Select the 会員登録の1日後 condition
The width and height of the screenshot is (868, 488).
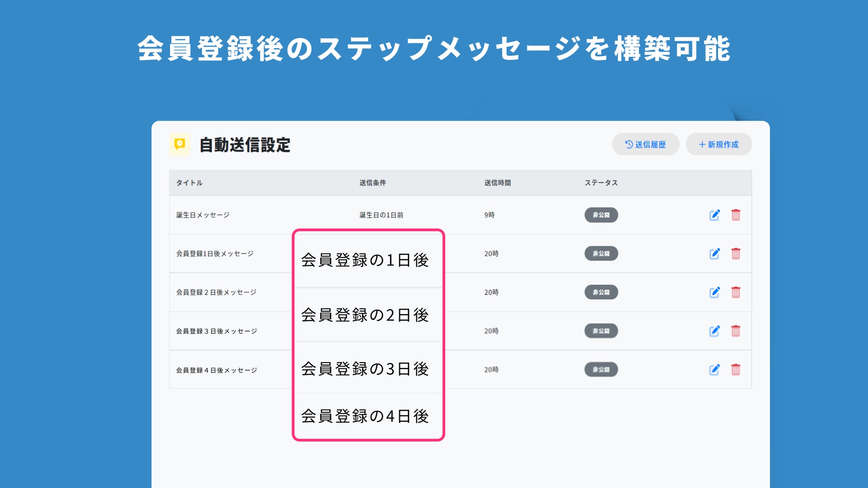click(x=365, y=260)
